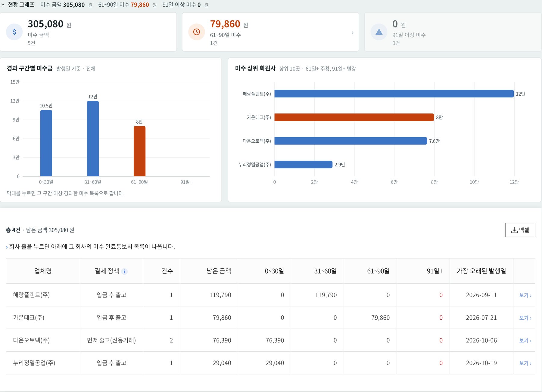Click the 총 4건 summary text
The width and height of the screenshot is (542, 392).
tap(13, 230)
